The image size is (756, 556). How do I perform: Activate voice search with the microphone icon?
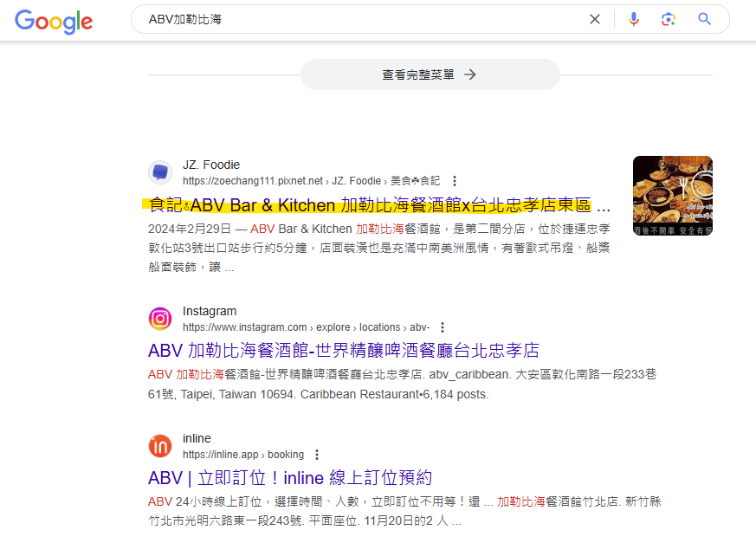point(634,18)
